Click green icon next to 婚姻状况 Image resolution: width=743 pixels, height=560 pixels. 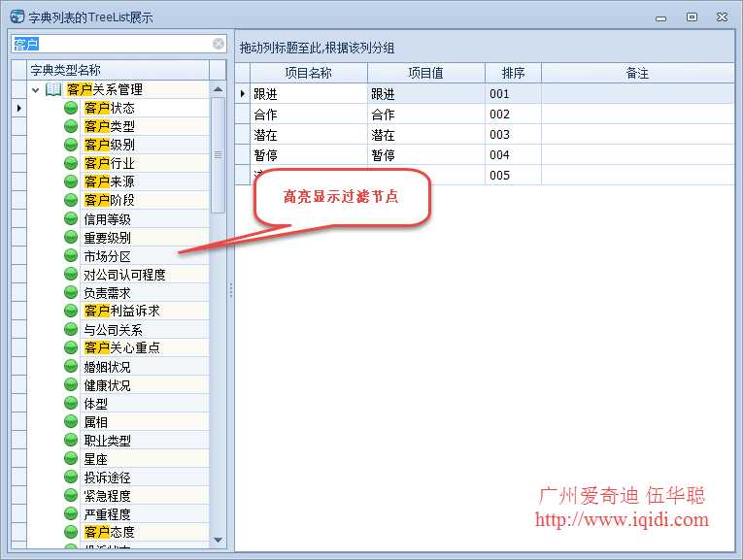(x=71, y=367)
